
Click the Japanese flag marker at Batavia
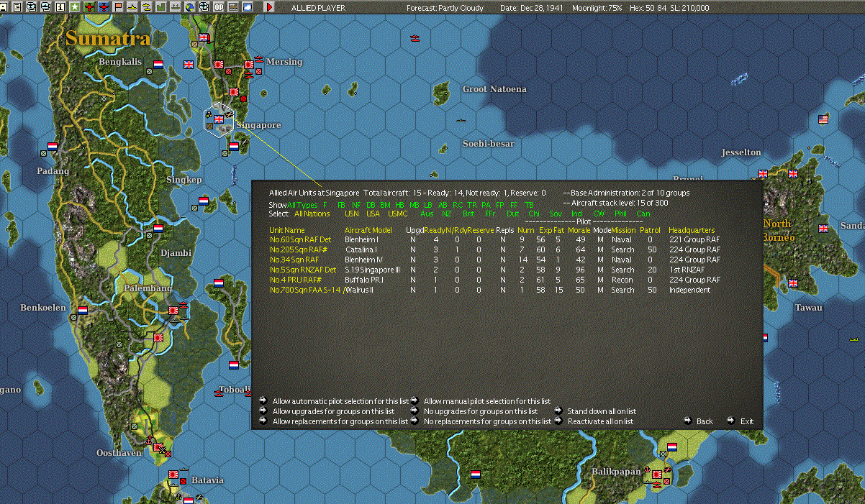point(173,475)
